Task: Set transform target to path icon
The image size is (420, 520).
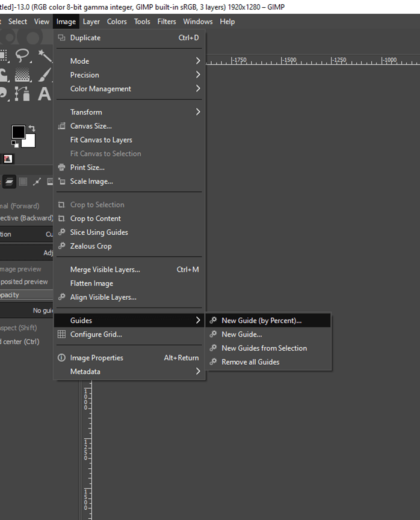Action: 37,182
